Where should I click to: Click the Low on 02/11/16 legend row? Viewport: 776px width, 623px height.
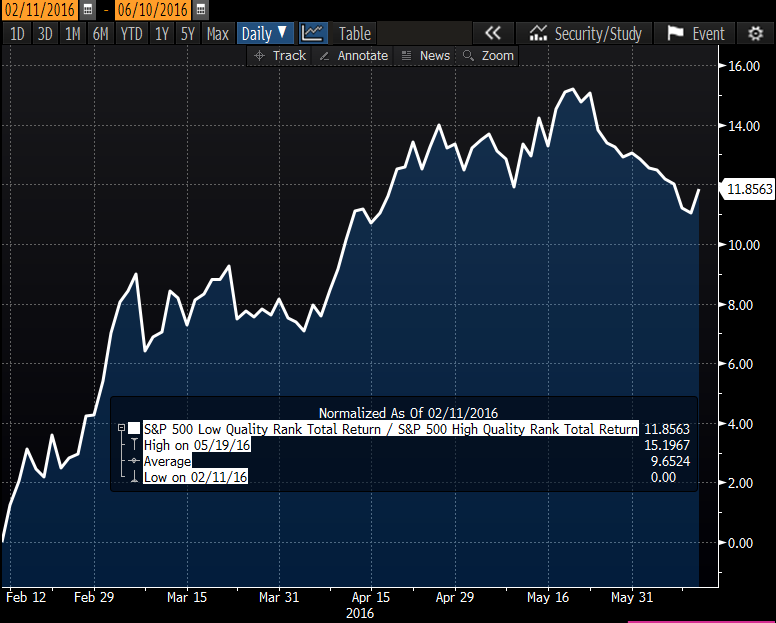pyautogui.click(x=195, y=477)
